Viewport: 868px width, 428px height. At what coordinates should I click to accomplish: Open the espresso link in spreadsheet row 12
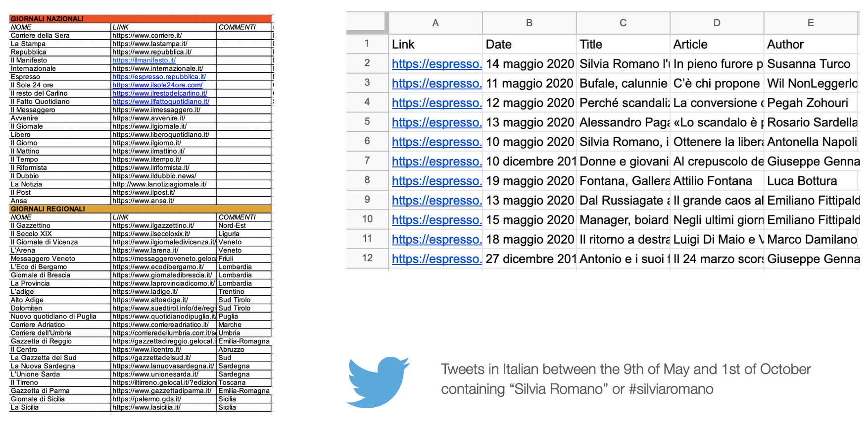[436, 259]
